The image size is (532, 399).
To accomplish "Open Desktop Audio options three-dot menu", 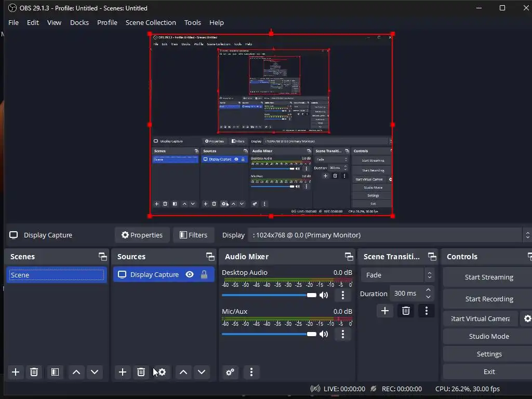I will (x=343, y=295).
